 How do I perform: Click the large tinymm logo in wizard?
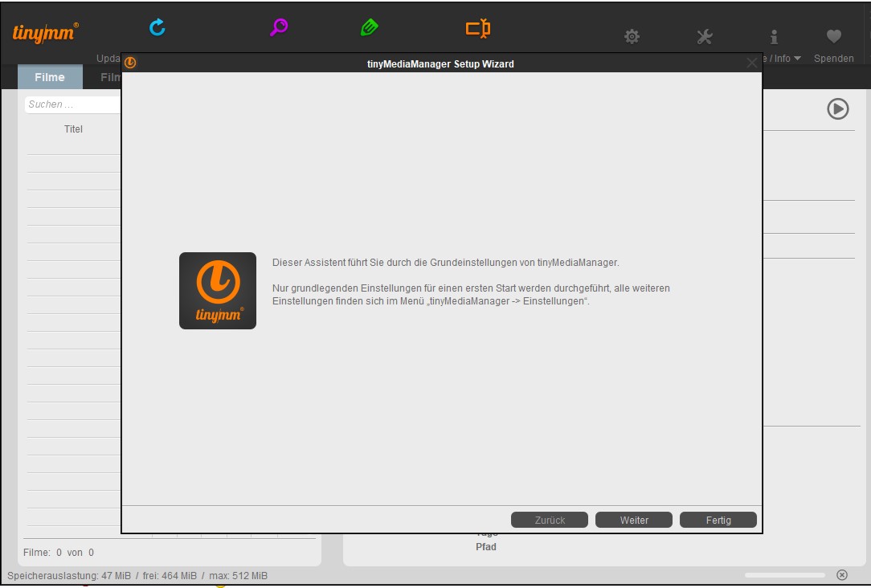[x=218, y=291]
